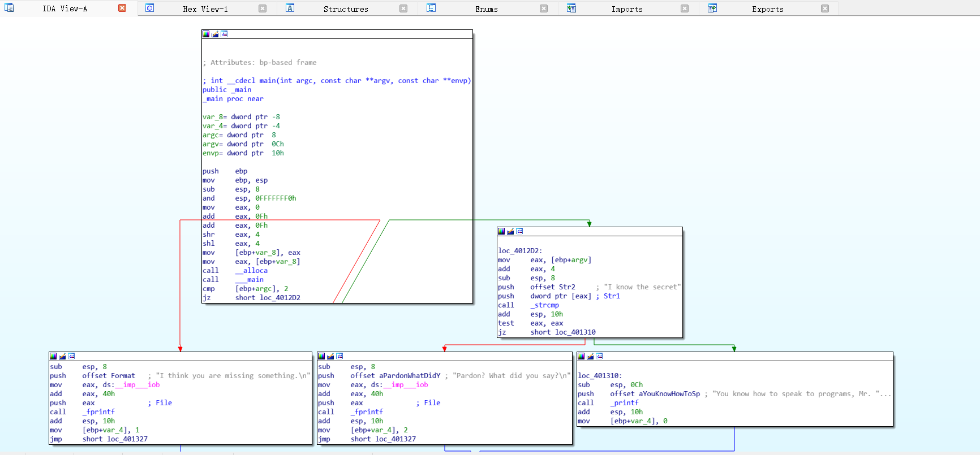Click the color icon on the "Pardon?" node

pos(321,356)
